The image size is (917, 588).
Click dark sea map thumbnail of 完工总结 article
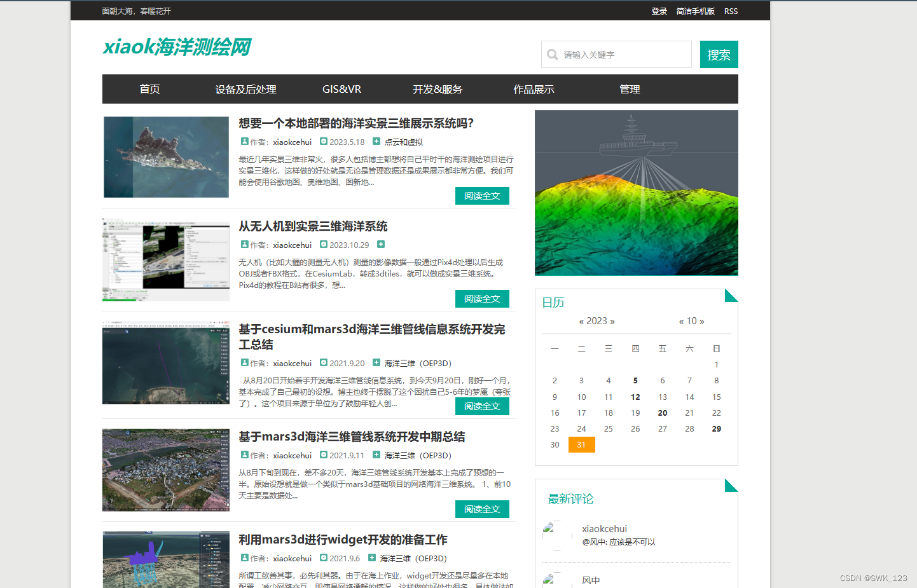(166, 363)
